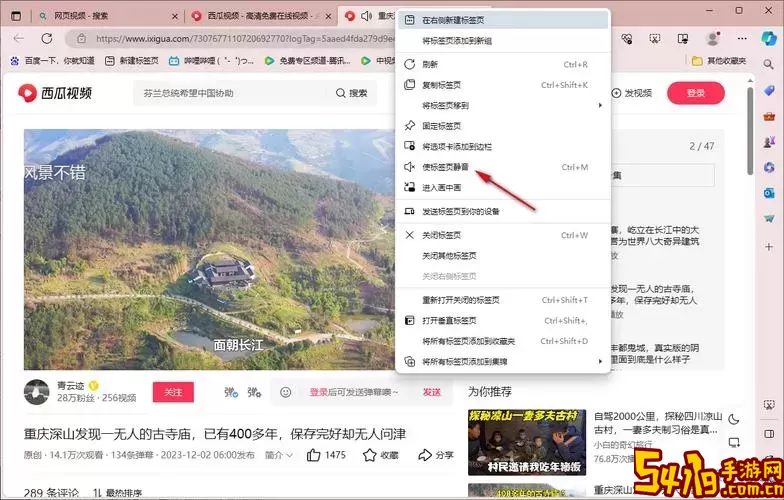Choose 将标签页添加到新组

pyautogui.click(x=503, y=40)
